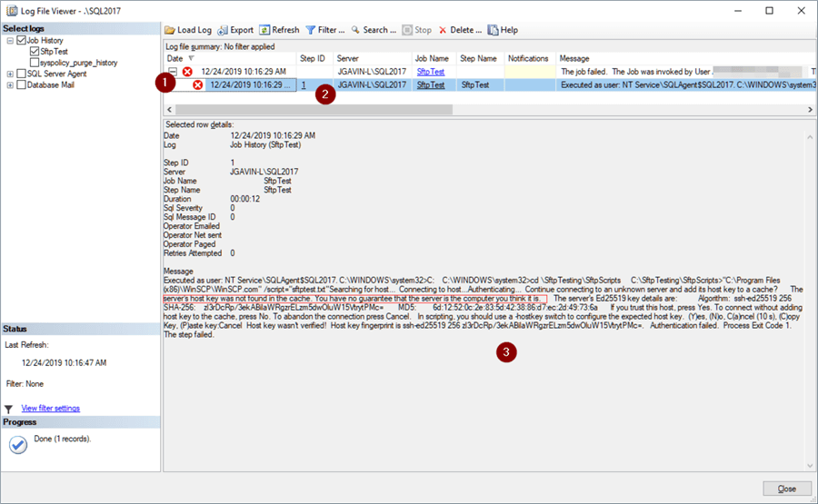Expand the SQL Server Agent node
Image resolution: width=818 pixels, height=504 pixels.
click(10, 74)
